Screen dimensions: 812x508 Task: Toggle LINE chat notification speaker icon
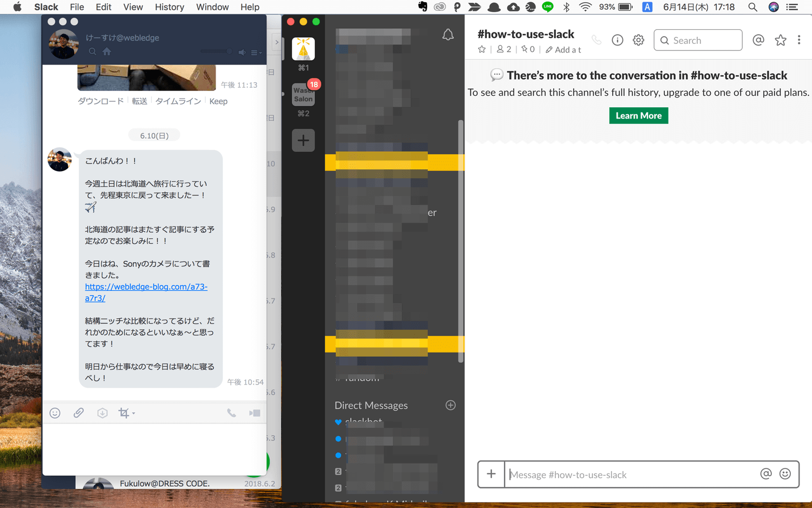coord(242,52)
